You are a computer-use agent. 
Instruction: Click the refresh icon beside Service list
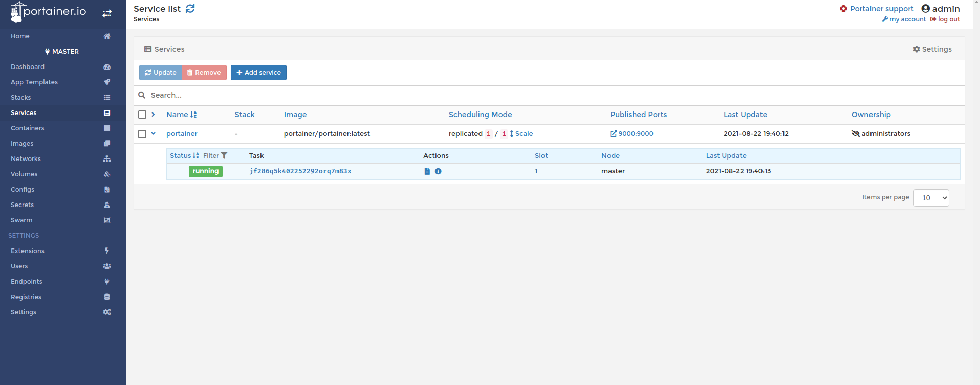point(190,9)
